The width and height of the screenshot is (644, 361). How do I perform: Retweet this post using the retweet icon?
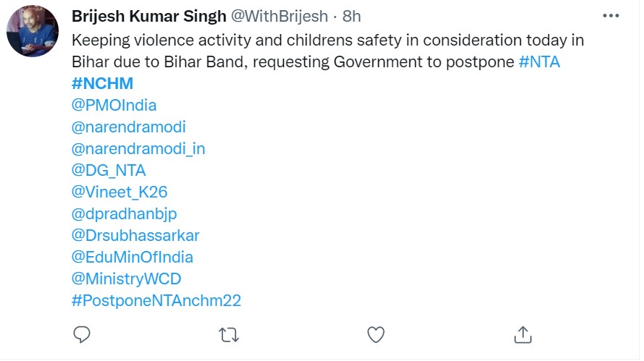coord(229,334)
